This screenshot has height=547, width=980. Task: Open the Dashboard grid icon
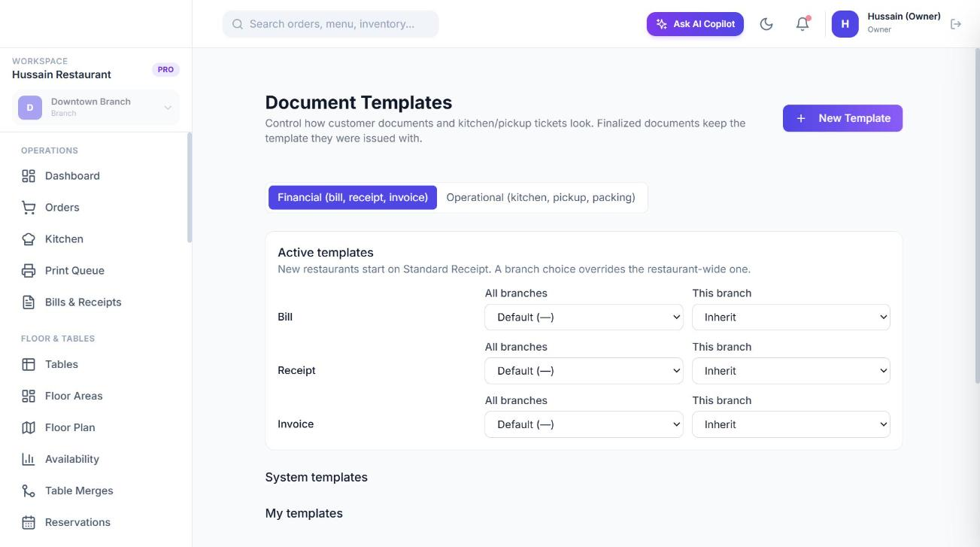tap(29, 176)
